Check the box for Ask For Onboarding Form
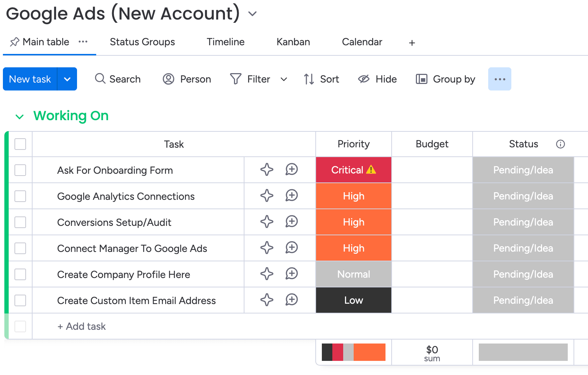The width and height of the screenshot is (588, 375). point(20,170)
